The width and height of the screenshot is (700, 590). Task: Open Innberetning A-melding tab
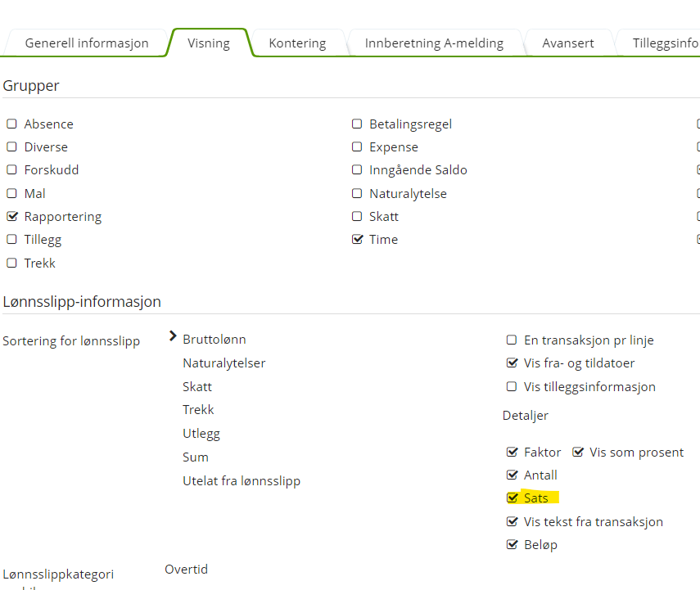coord(434,43)
